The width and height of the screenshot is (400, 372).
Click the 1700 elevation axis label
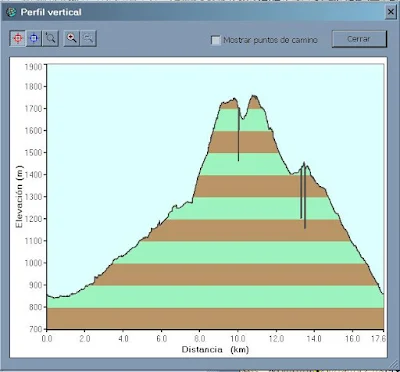pyautogui.click(x=34, y=109)
